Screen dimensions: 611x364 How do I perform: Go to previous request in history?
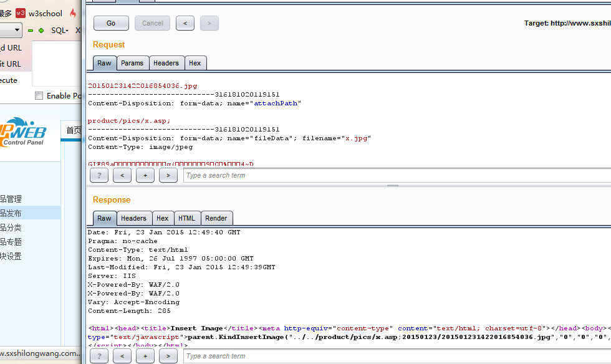coord(185,24)
